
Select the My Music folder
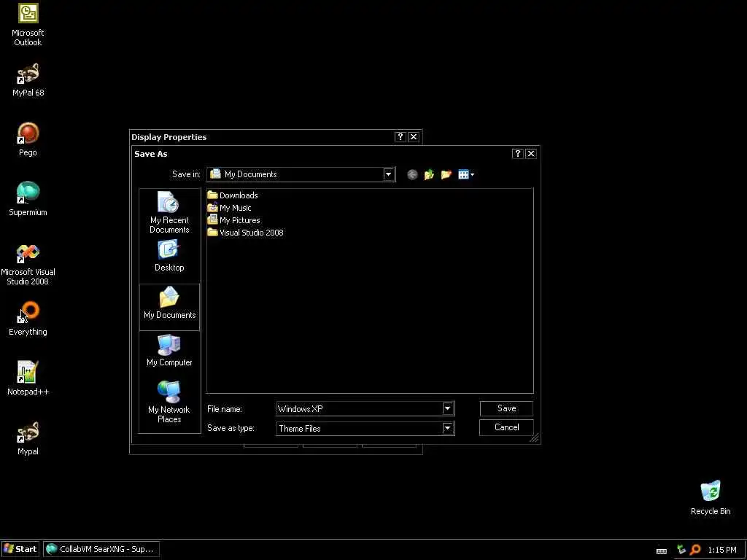(229, 208)
